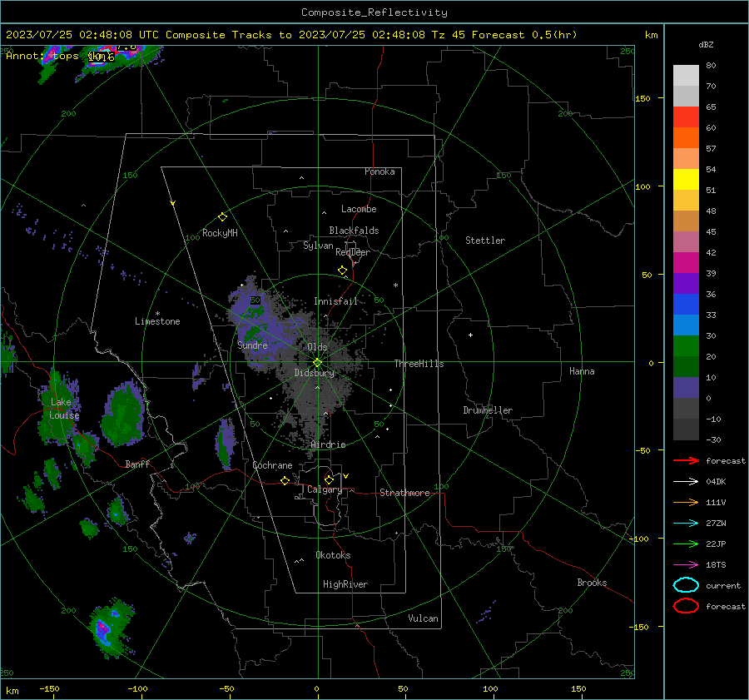749x700 pixels.
Task: Pick the yellow 51-54 dBZ swatch
Action: (686, 180)
